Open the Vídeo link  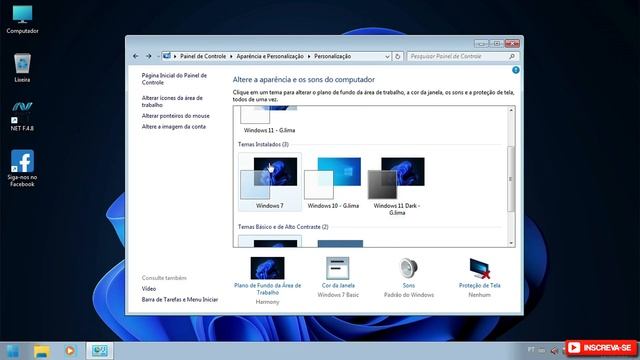pyautogui.click(x=149, y=289)
